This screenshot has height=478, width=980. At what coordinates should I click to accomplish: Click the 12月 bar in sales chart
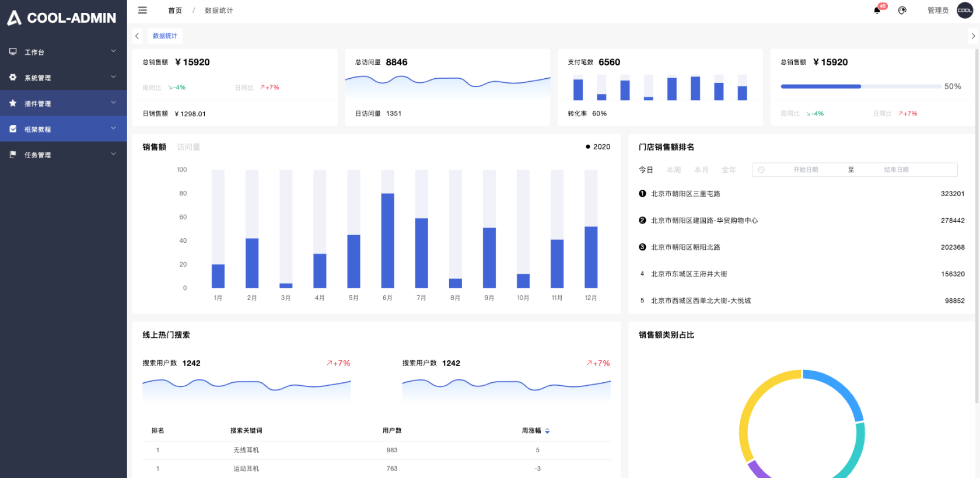(x=591, y=257)
